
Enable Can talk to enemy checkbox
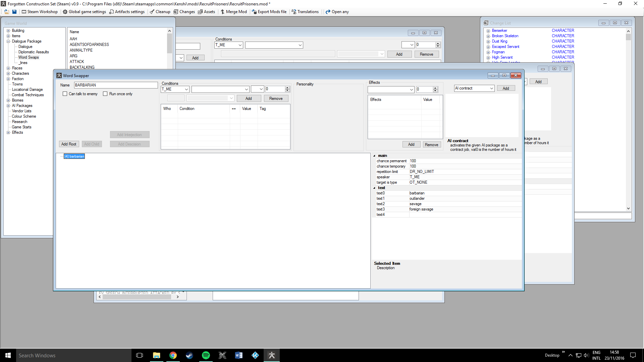(65, 94)
